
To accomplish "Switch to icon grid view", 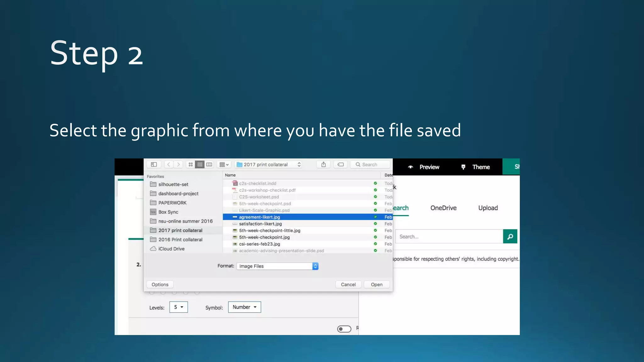I will pos(191,164).
